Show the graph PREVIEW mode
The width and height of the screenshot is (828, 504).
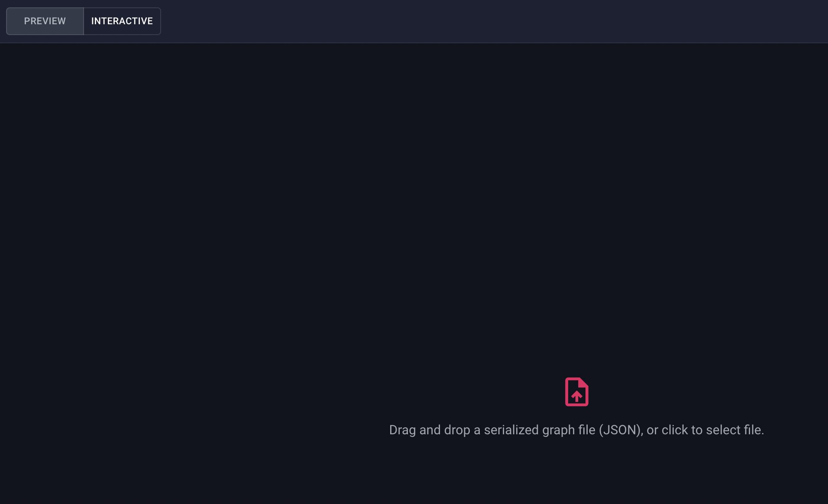click(45, 21)
